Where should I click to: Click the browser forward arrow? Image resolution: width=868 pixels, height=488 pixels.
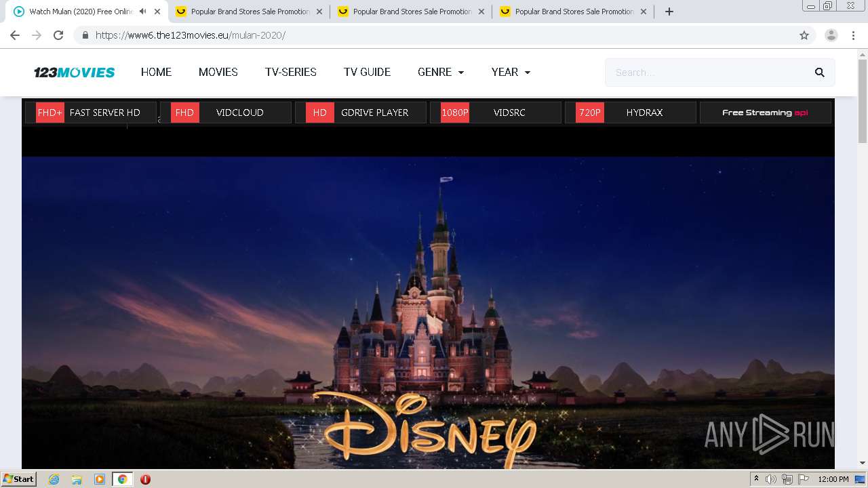37,35
